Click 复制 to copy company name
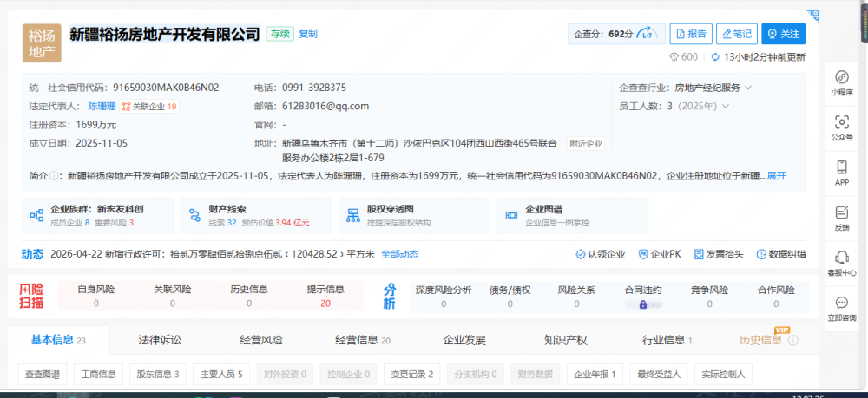868x398 pixels. 308,34
